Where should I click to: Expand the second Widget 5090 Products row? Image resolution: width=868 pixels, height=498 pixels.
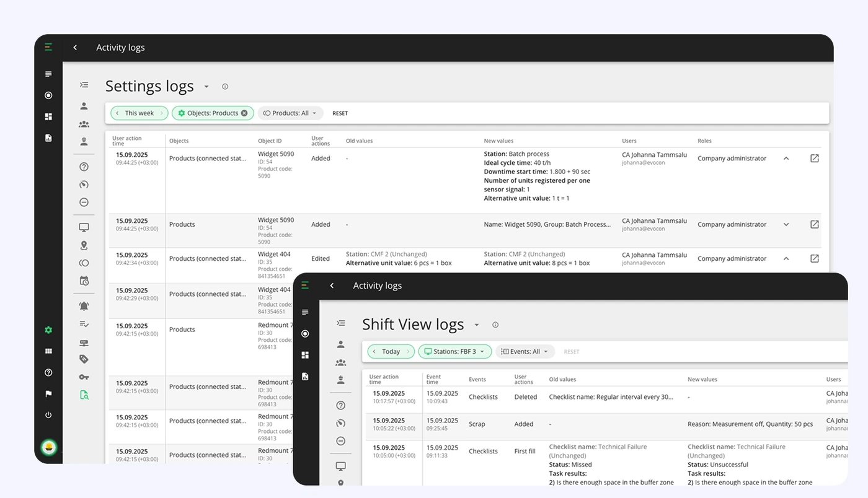pos(786,225)
